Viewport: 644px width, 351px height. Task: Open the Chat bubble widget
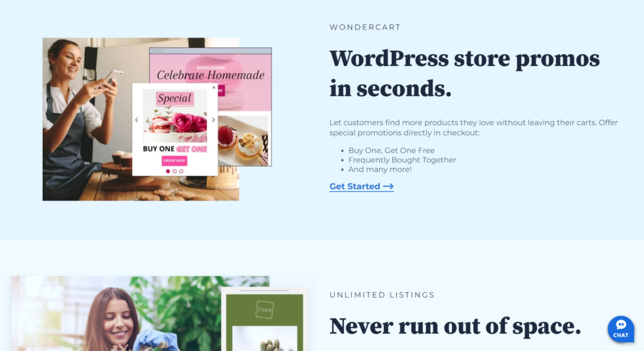click(621, 329)
